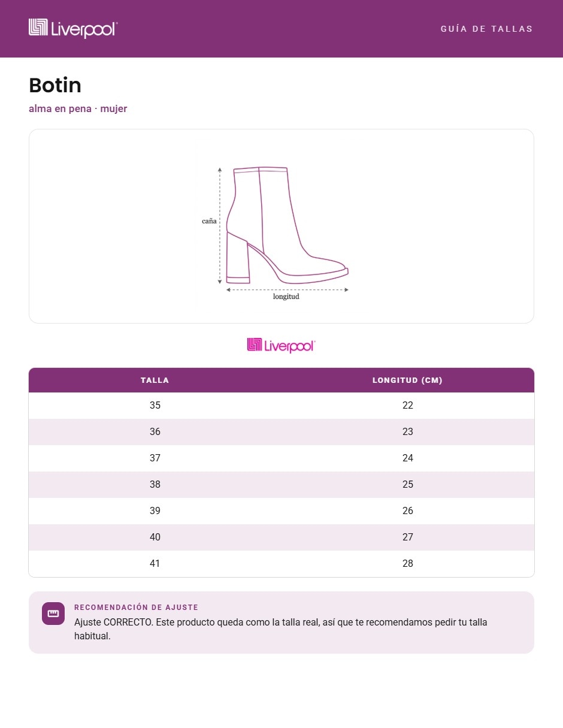Select the size 40 row
The width and height of the screenshot is (563, 728).
[281, 537]
